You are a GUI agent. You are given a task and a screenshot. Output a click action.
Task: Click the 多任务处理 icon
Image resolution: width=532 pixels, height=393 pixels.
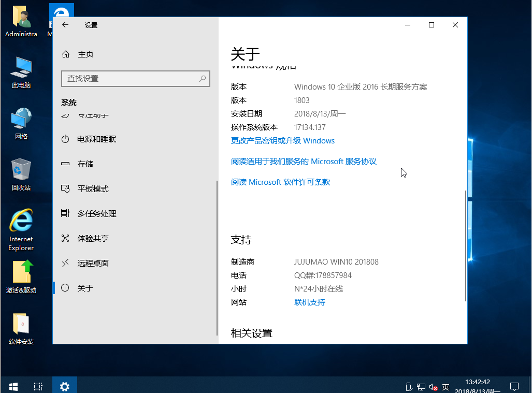(x=65, y=213)
